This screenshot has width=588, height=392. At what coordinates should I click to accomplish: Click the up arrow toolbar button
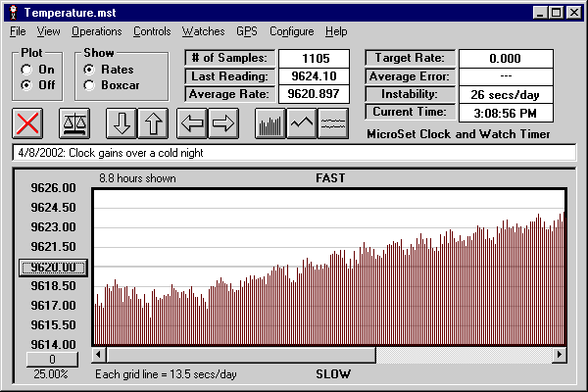153,123
